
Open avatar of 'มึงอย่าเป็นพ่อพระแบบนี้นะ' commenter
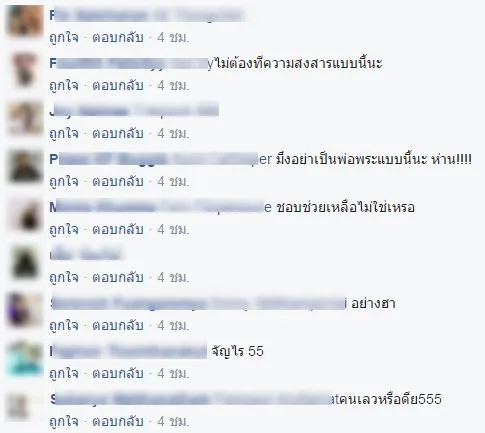tap(25, 167)
